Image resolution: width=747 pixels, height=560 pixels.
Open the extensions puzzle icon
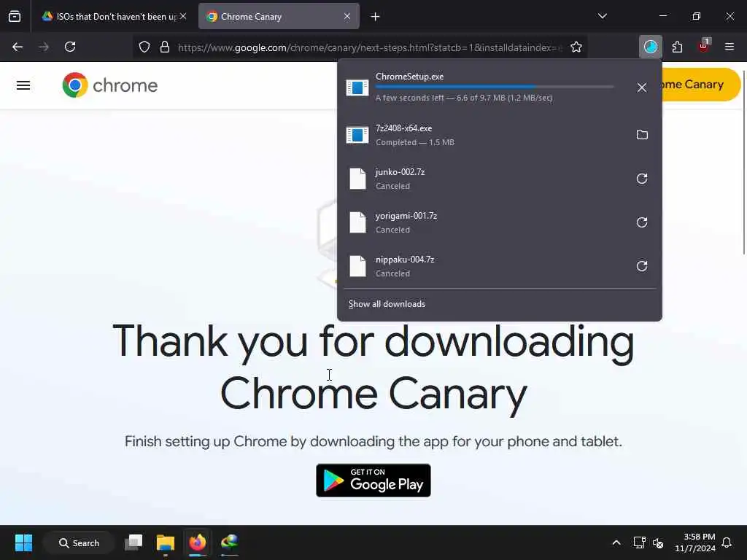point(677,47)
